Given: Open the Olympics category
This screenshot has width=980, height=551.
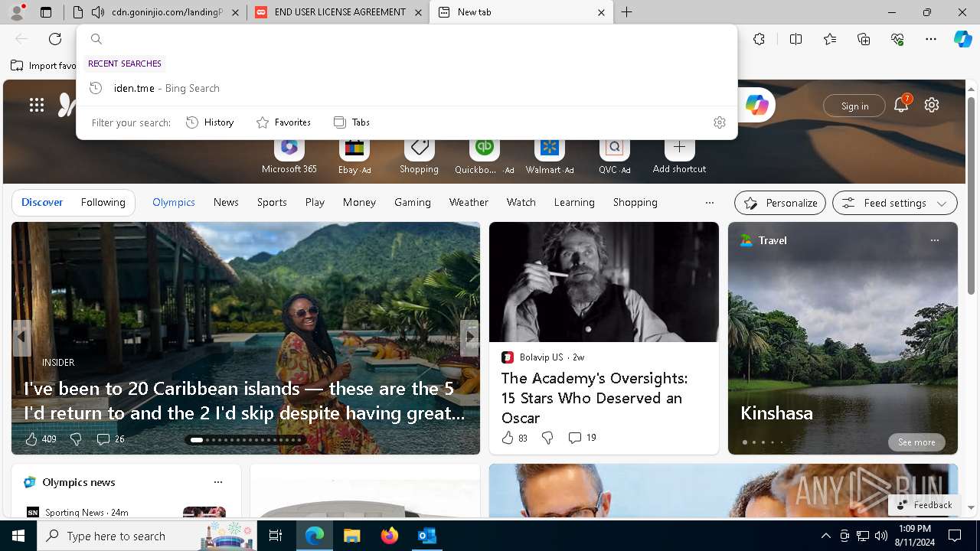Looking at the screenshot, I should click(x=174, y=203).
